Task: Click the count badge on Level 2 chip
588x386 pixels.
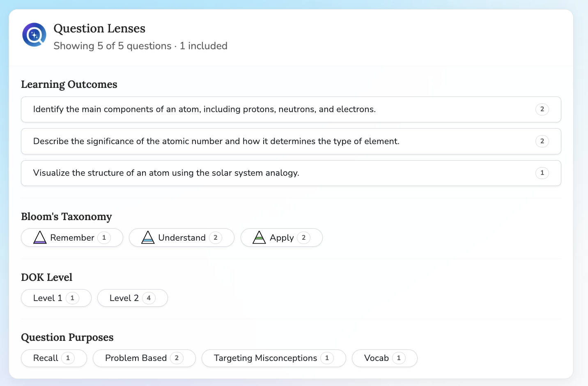Action: click(149, 298)
